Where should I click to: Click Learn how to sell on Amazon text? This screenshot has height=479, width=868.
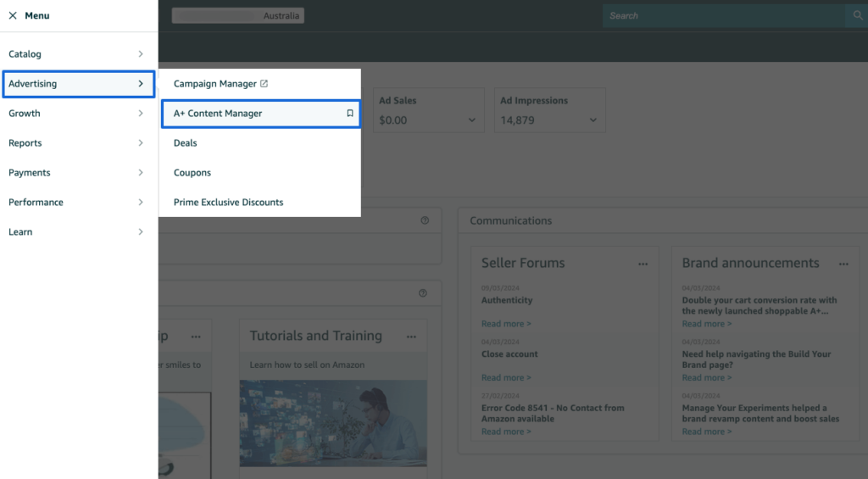point(307,365)
